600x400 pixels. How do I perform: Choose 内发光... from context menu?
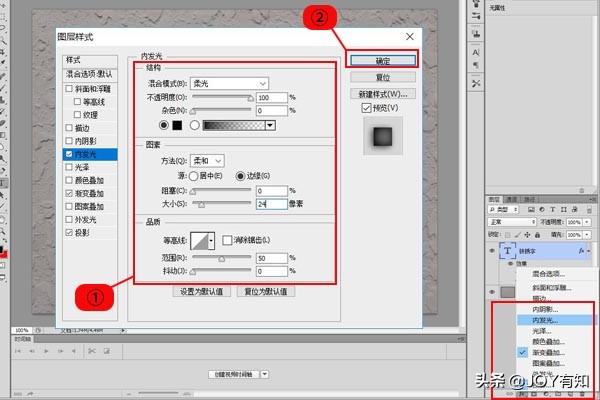tap(545, 320)
